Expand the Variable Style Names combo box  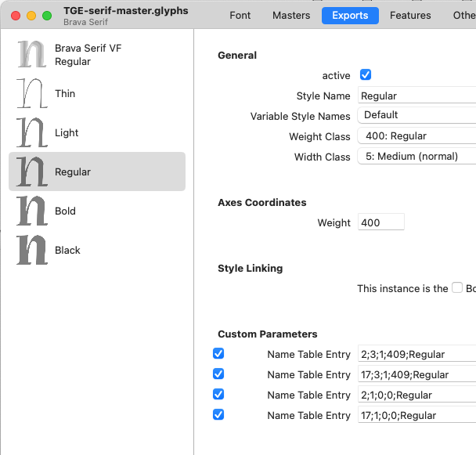[x=416, y=115]
